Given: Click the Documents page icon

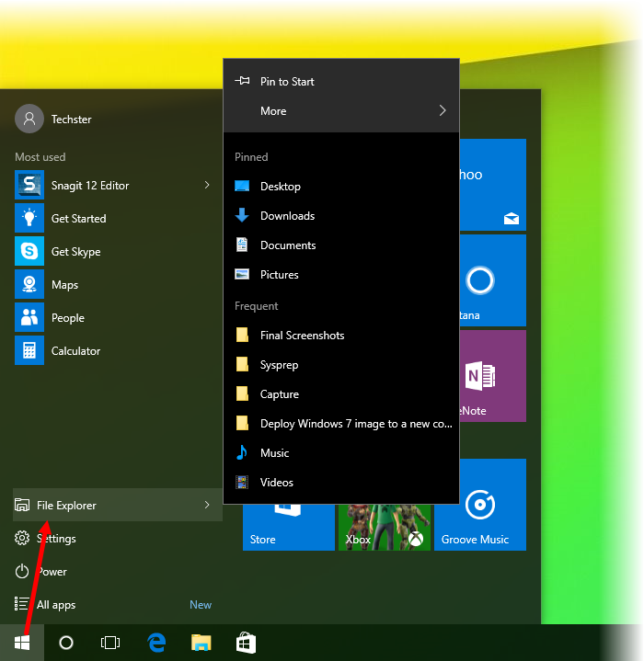Looking at the screenshot, I should click(242, 245).
